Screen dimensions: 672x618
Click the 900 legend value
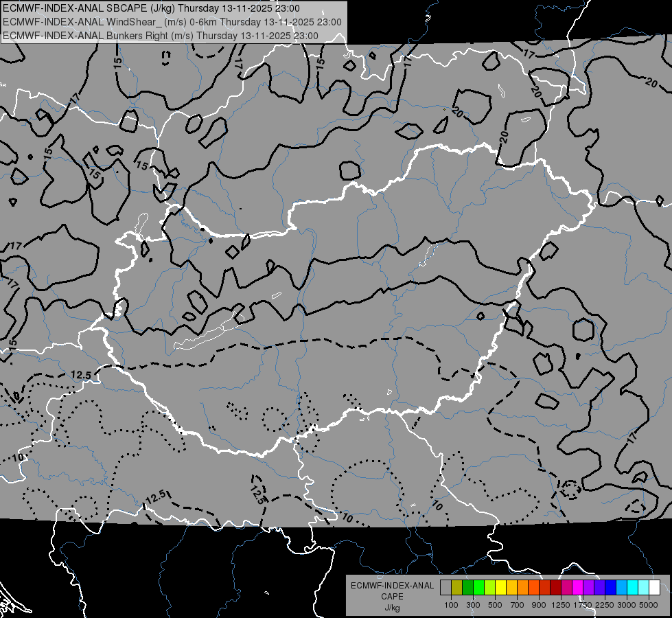(539, 605)
